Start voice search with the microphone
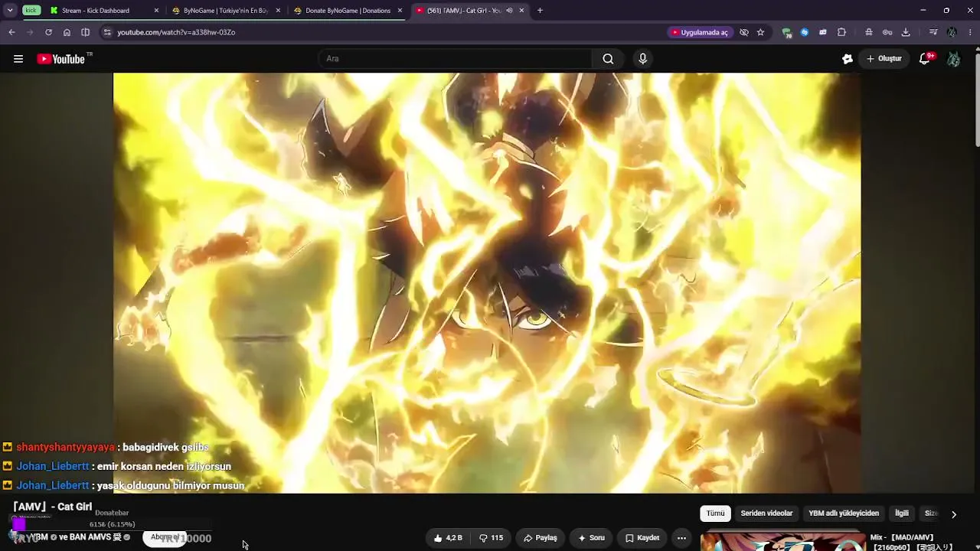This screenshot has width=980, height=551. (x=642, y=59)
